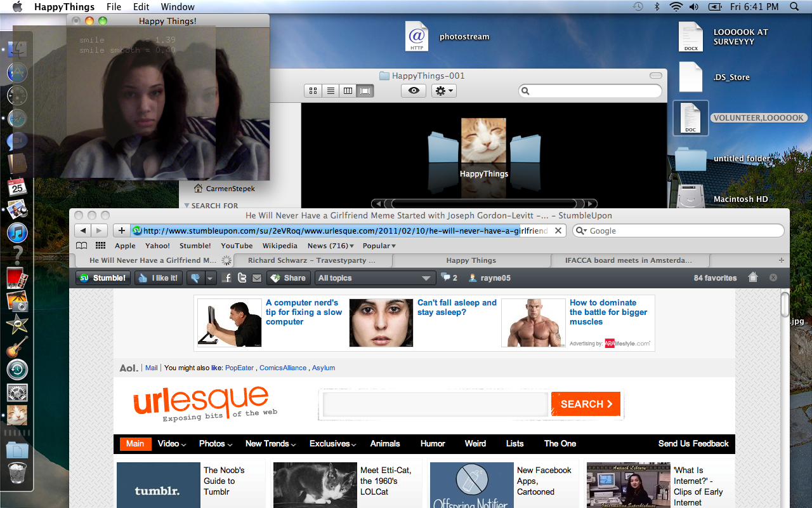
Task: Switch Finder to icon view
Action: click(313, 91)
